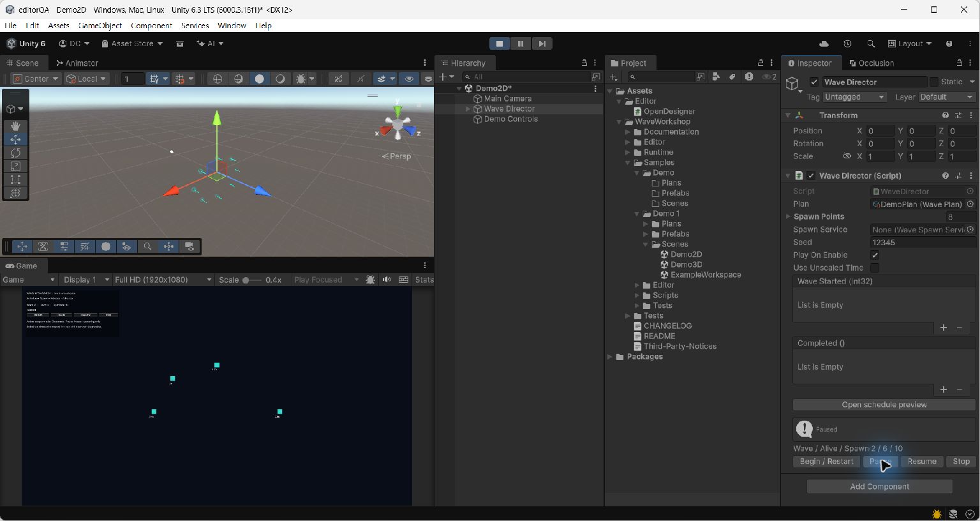The height and width of the screenshot is (521, 980).
Task: Open the Display 1 dropdown
Action: (85, 280)
